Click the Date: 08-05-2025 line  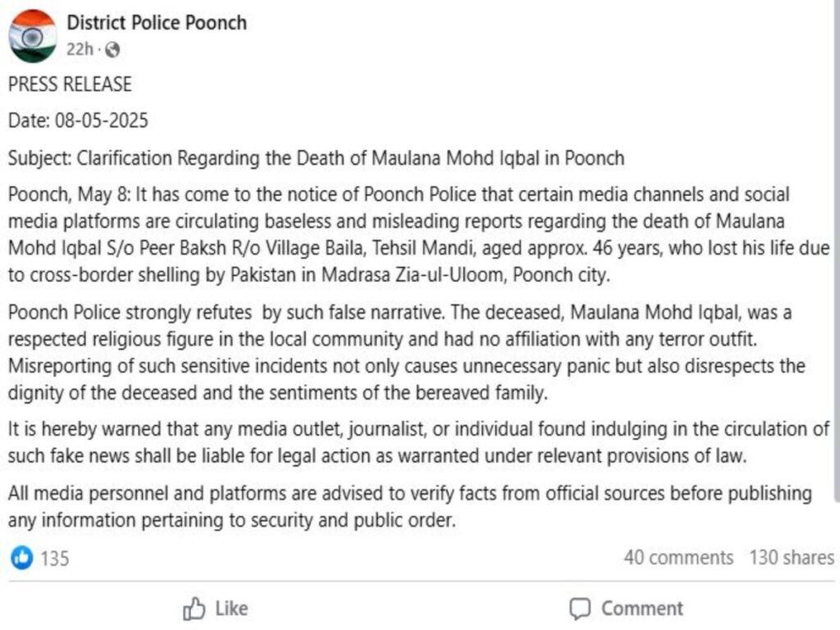[78, 121]
